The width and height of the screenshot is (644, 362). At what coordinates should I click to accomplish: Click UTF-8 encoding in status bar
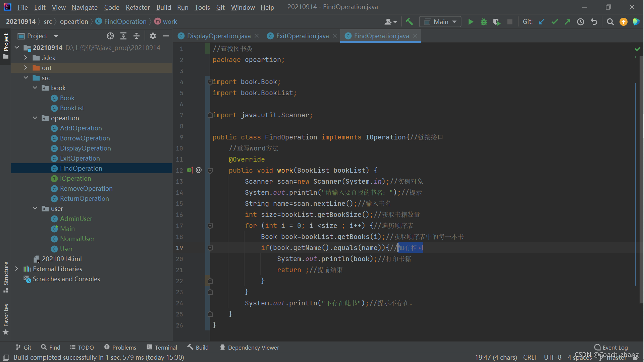tap(552, 358)
